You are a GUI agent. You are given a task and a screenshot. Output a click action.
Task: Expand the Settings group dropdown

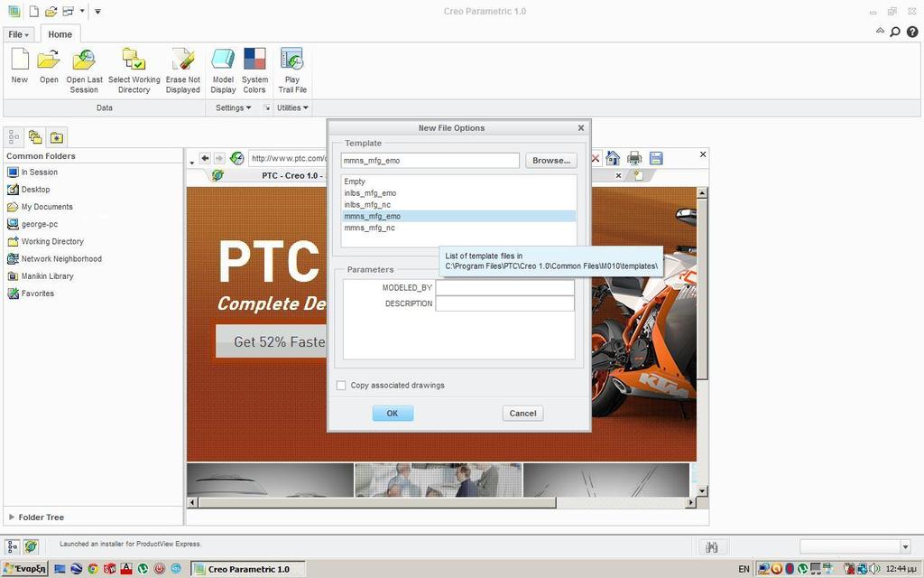pos(234,108)
